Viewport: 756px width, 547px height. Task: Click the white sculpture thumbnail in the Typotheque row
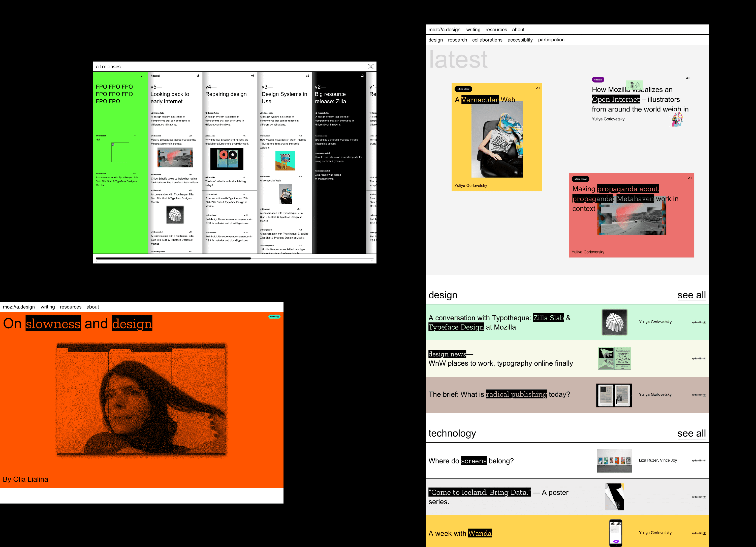[614, 322]
